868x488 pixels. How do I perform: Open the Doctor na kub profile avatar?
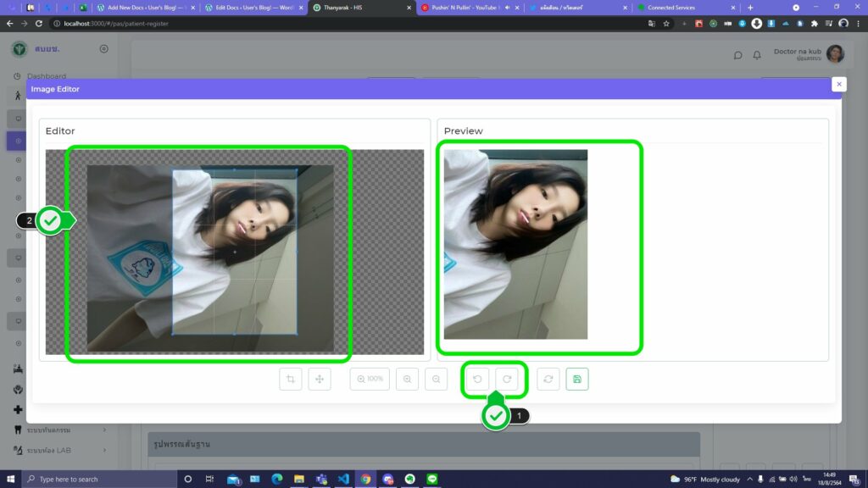[x=835, y=54]
